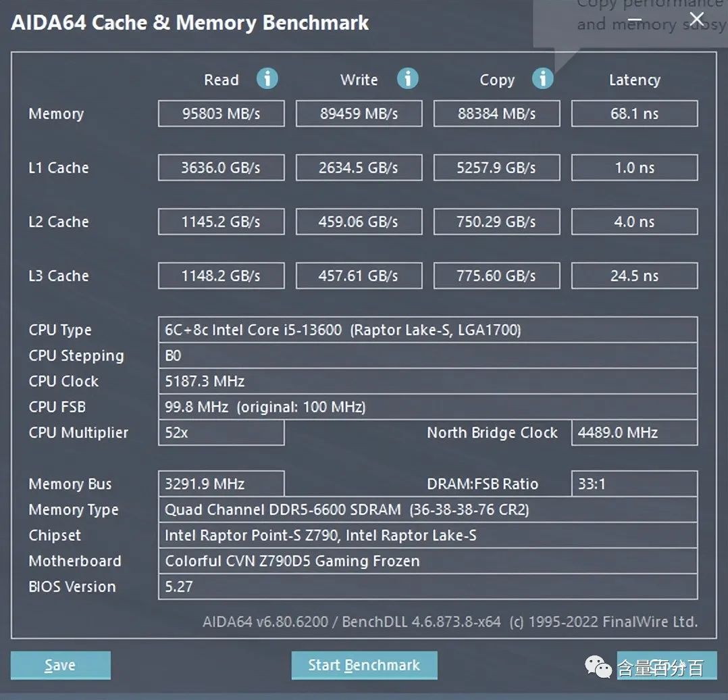
Task: Click the Copy column header label
Action: (497, 80)
